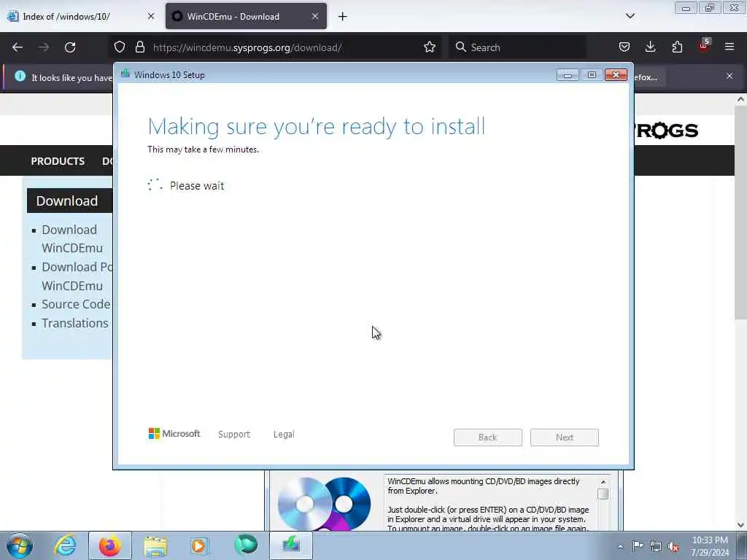The height and width of the screenshot is (560, 747).
Task: Click the WinCDEmu description box scroll up arrow
Action: pos(603,482)
